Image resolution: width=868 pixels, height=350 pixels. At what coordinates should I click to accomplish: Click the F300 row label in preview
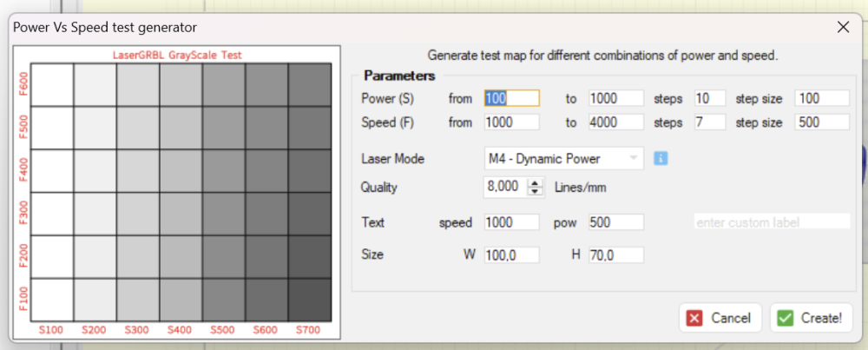pos(23,213)
